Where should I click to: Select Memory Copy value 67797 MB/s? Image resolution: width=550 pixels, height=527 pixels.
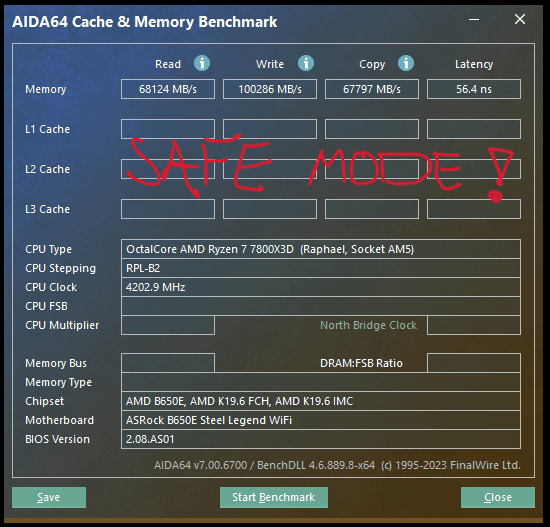[372, 89]
